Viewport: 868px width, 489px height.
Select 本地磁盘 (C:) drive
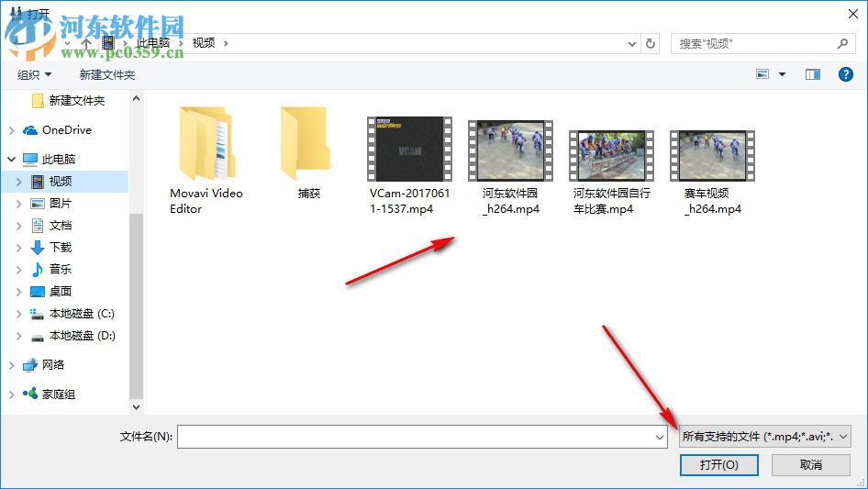(x=82, y=314)
